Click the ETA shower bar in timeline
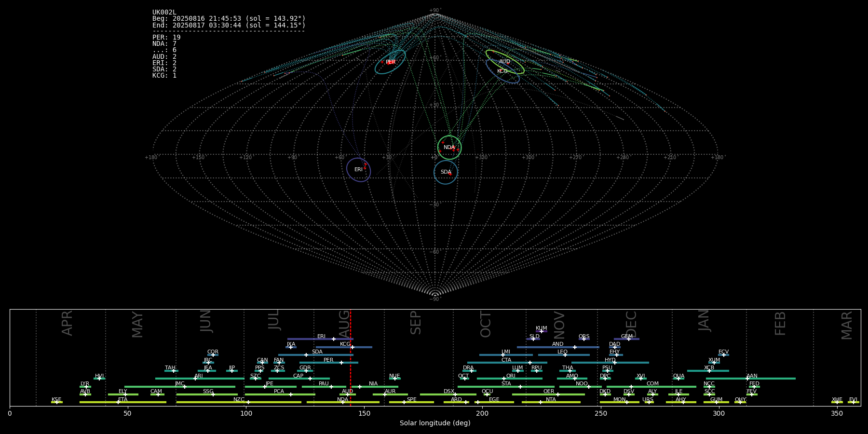The width and height of the screenshot is (868, 434). click(x=123, y=402)
